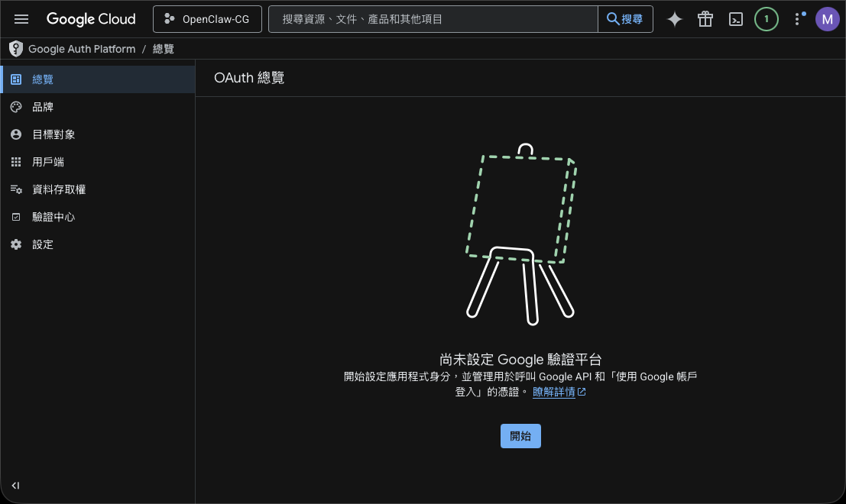Open the 品牌 sidebar page
846x504 pixels.
point(43,107)
